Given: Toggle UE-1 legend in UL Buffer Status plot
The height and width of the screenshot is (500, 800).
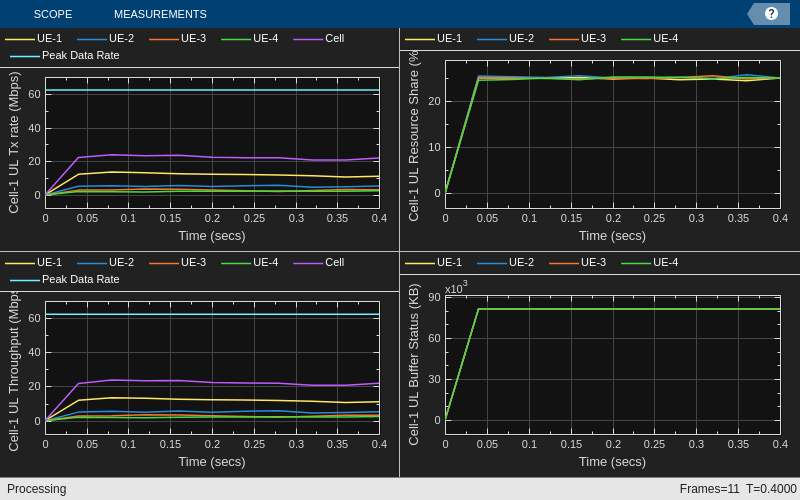Looking at the screenshot, I should point(434,262).
